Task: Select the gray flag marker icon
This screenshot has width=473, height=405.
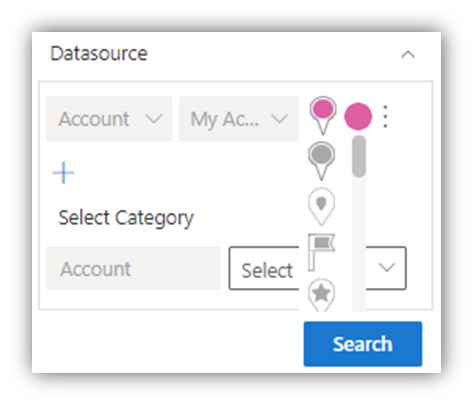Action: pyautogui.click(x=321, y=252)
